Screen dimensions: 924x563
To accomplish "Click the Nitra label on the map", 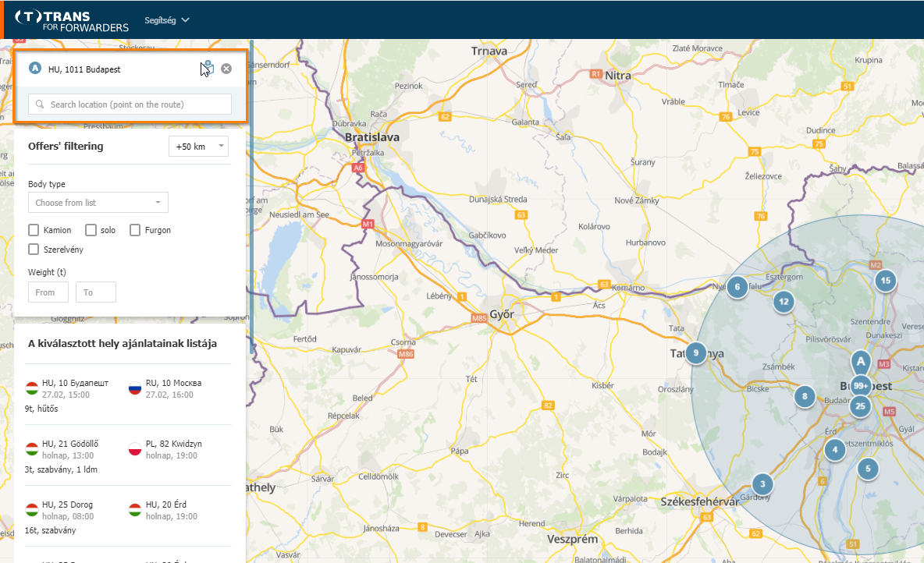I will tap(617, 76).
